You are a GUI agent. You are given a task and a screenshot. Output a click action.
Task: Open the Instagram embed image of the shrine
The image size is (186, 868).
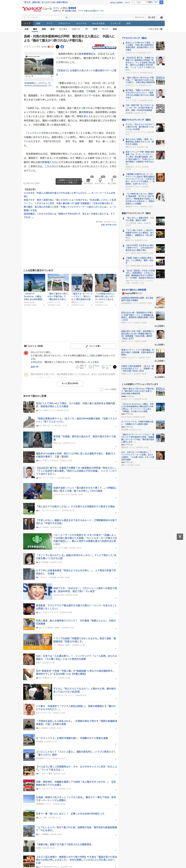pos(39,66)
